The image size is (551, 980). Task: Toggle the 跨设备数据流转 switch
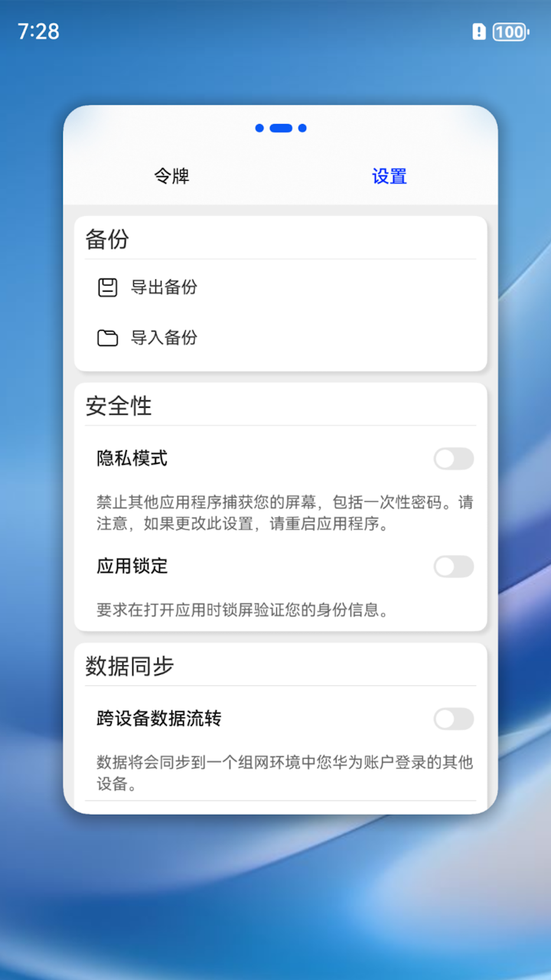pos(454,719)
